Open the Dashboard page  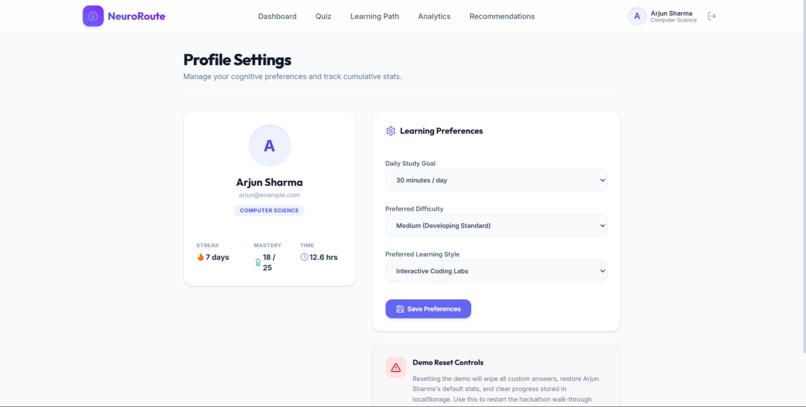pos(277,16)
